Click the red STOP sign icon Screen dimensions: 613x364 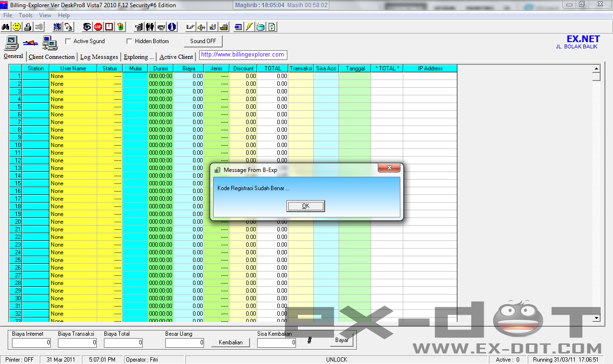click(98, 26)
